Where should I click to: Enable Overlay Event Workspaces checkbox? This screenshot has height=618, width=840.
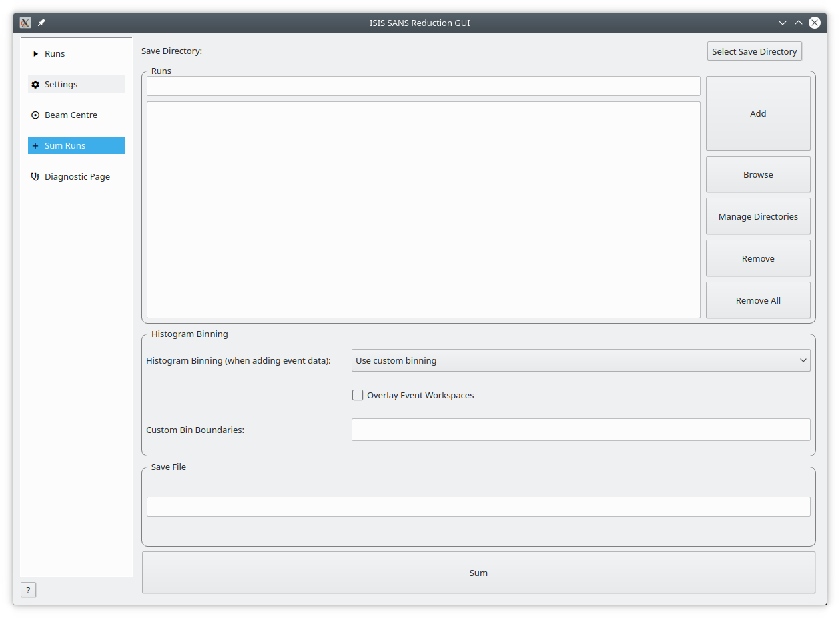click(x=358, y=395)
